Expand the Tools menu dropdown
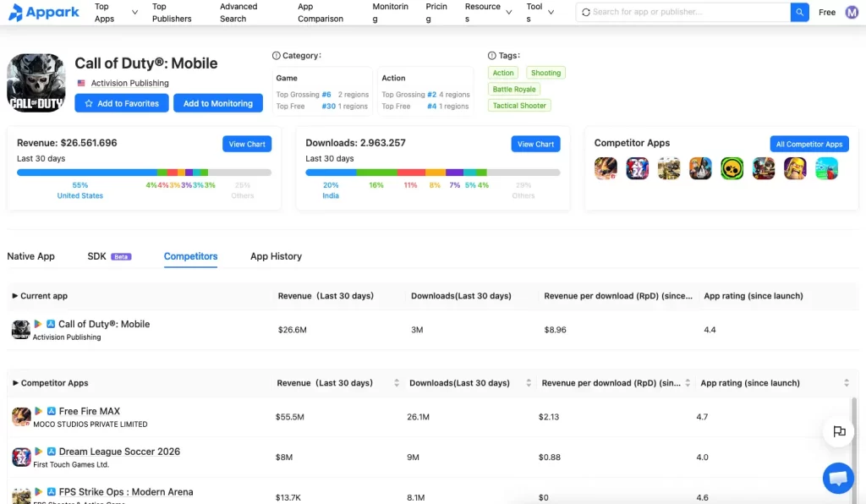866x504 pixels. pos(551,12)
